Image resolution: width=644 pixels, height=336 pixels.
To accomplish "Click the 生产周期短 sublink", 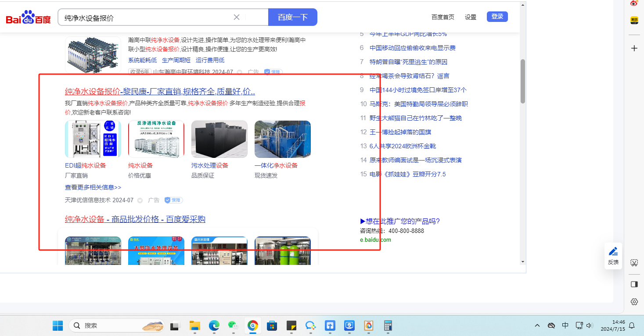I will 176,60.
